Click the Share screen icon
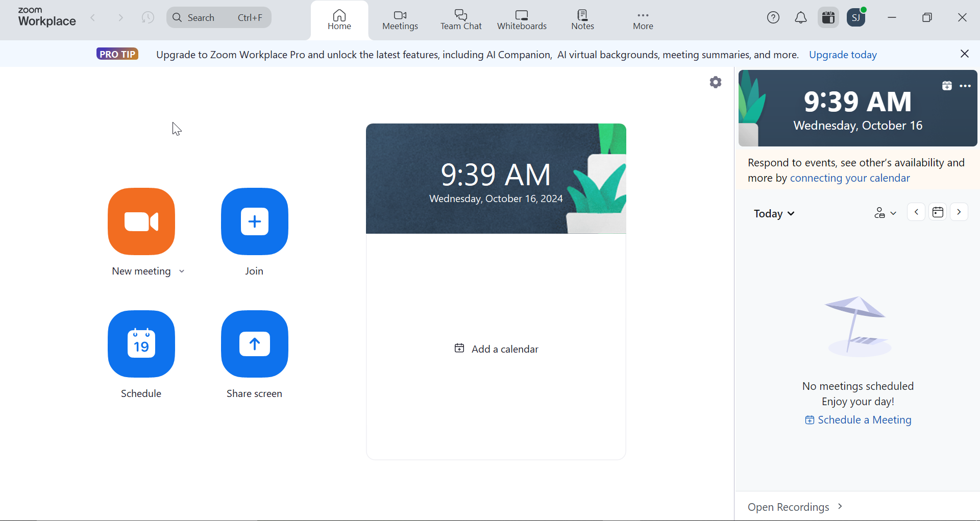Viewport: 980px width, 521px height. pos(254,344)
